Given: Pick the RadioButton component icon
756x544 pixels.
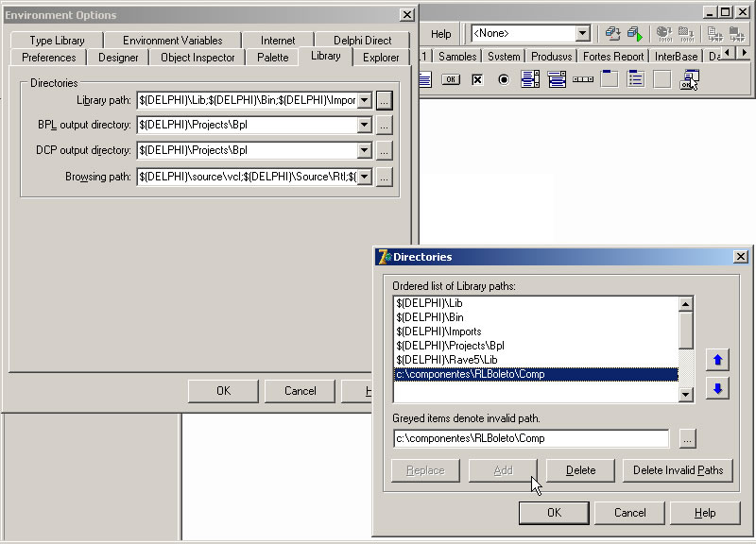Looking at the screenshot, I should tap(504, 79).
